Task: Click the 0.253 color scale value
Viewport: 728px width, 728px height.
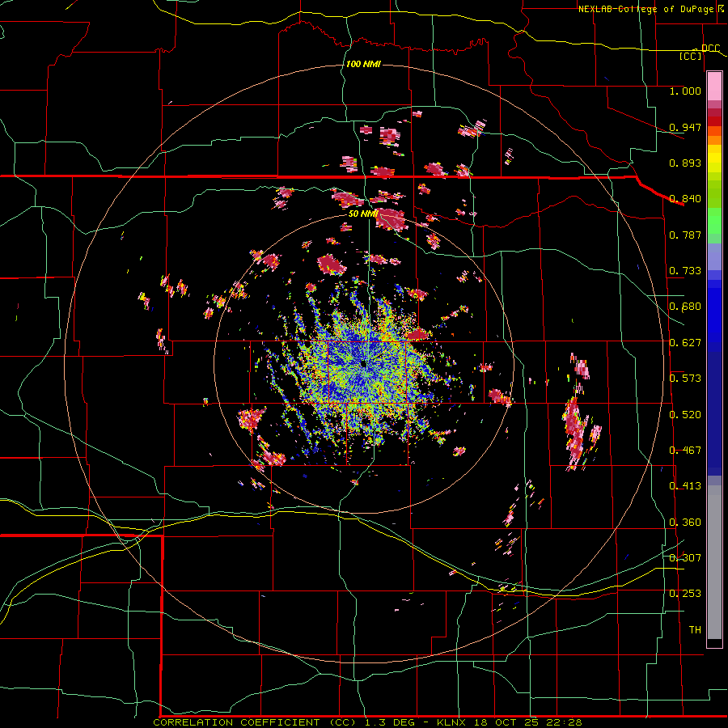Action: click(x=685, y=594)
